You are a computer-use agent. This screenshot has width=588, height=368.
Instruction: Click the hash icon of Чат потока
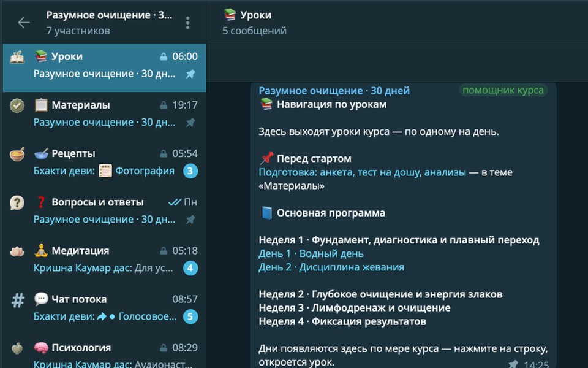pos(18,301)
